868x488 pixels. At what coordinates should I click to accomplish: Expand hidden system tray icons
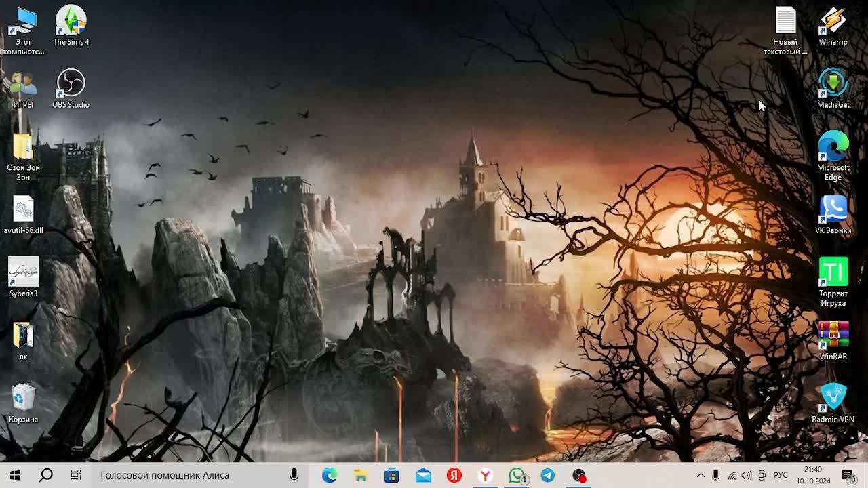[x=701, y=475]
